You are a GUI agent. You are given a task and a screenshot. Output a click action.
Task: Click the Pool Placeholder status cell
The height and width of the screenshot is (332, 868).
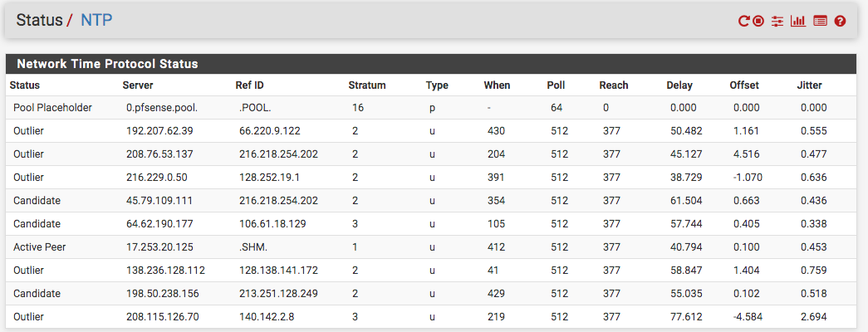click(x=52, y=108)
